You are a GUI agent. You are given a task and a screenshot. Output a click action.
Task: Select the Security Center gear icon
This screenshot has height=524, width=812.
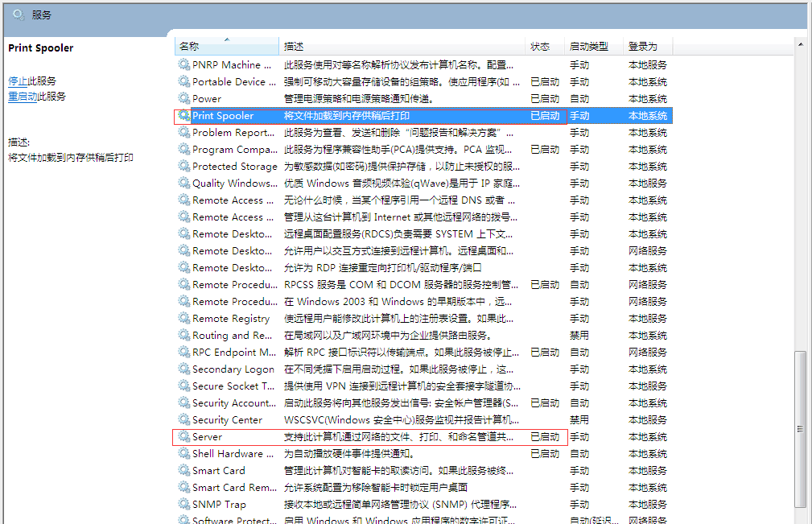click(x=183, y=419)
